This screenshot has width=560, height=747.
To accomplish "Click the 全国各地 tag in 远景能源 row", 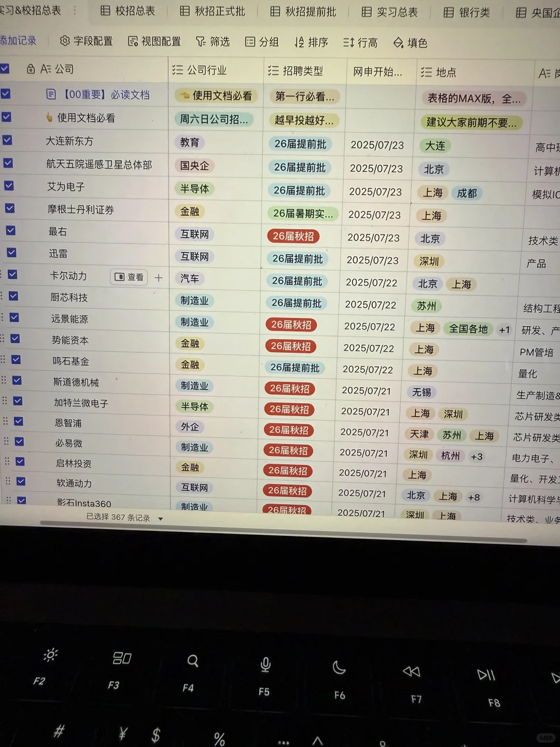I will [468, 329].
